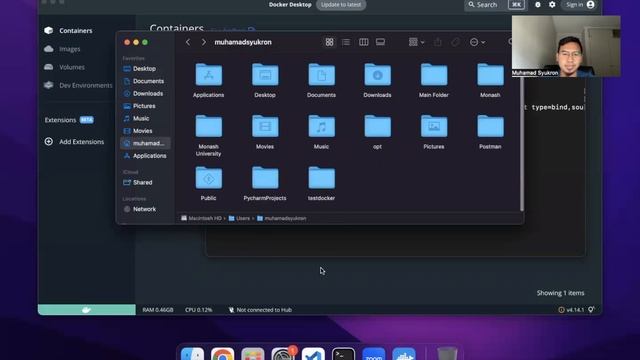
Task: Open Images tab in Docker Desktop
Action: 69,49
